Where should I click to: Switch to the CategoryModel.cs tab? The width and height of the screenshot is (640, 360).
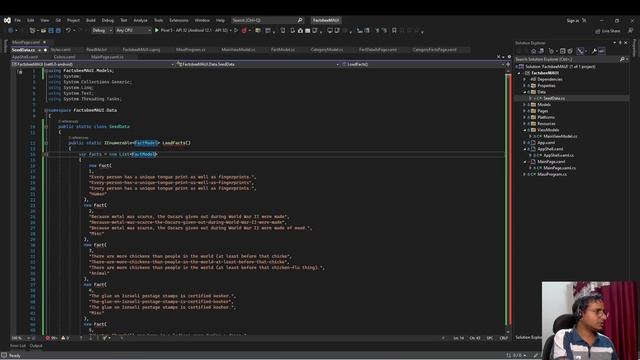click(327, 50)
